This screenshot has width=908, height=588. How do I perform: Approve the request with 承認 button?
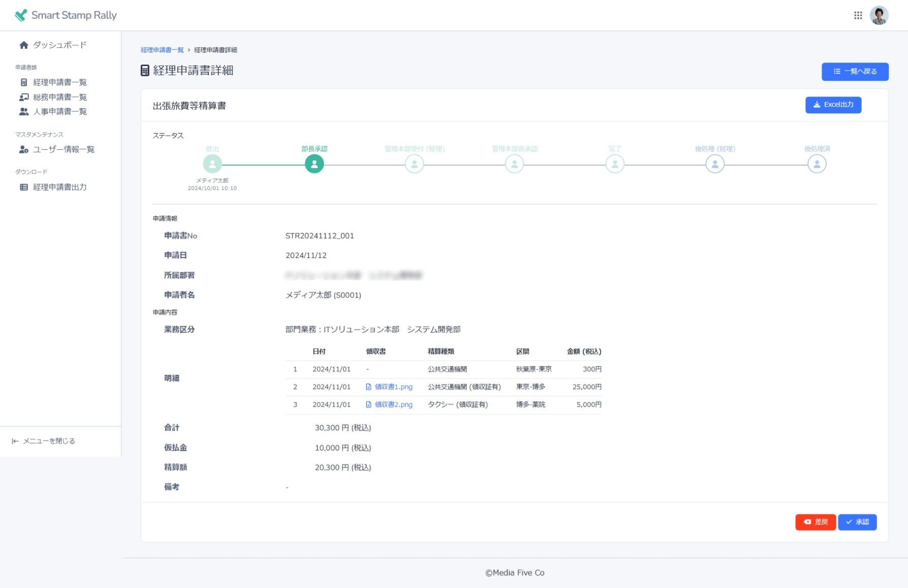(x=857, y=522)
